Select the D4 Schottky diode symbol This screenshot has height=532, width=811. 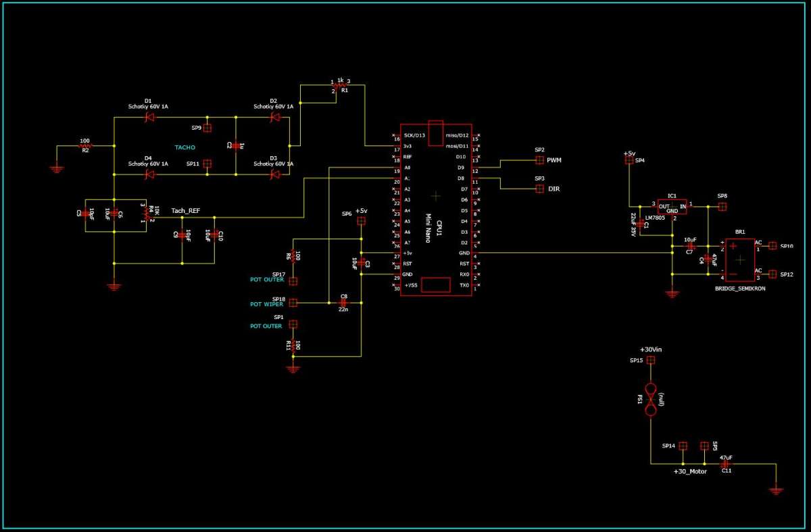pos(150,174)
